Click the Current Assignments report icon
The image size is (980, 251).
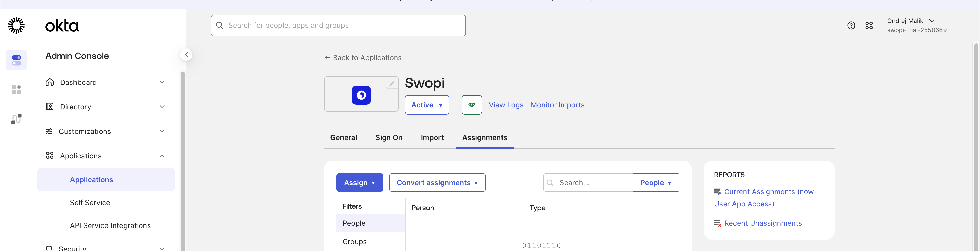(x=717, y=192)
